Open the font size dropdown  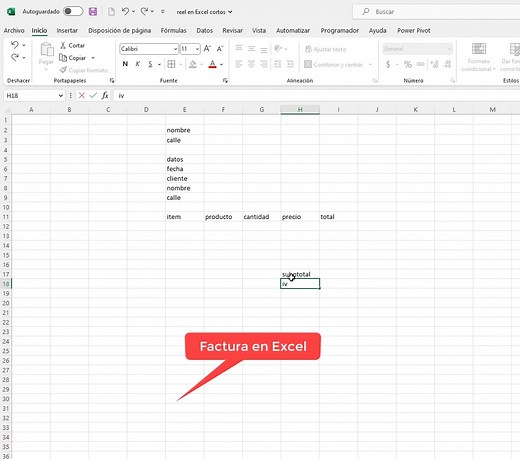(197, 49)
